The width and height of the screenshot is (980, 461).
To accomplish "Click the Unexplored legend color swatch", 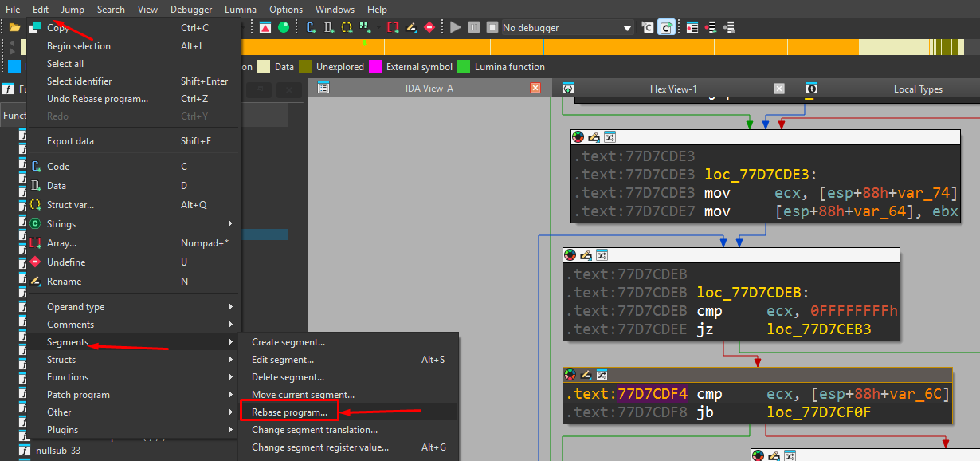I will (305, 67).
